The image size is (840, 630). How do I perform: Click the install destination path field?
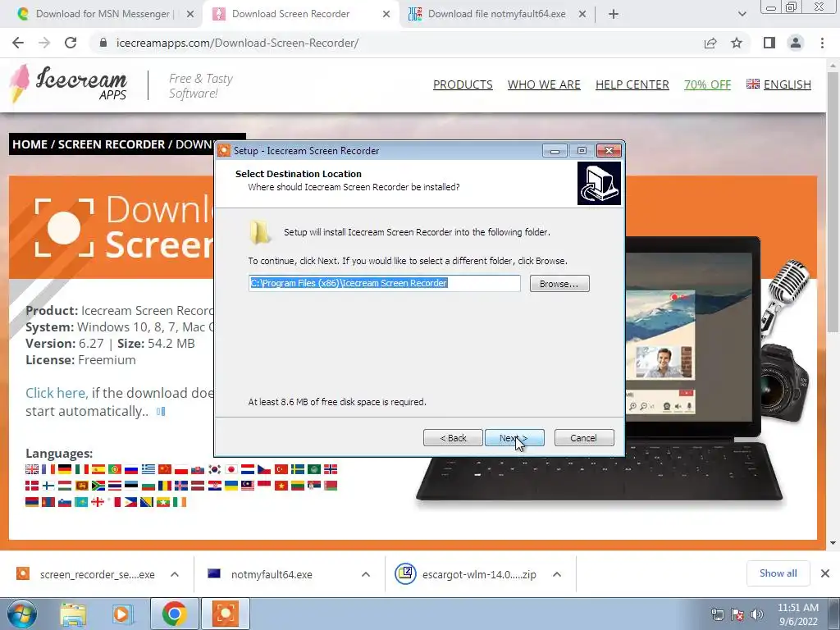coord(384,283)
